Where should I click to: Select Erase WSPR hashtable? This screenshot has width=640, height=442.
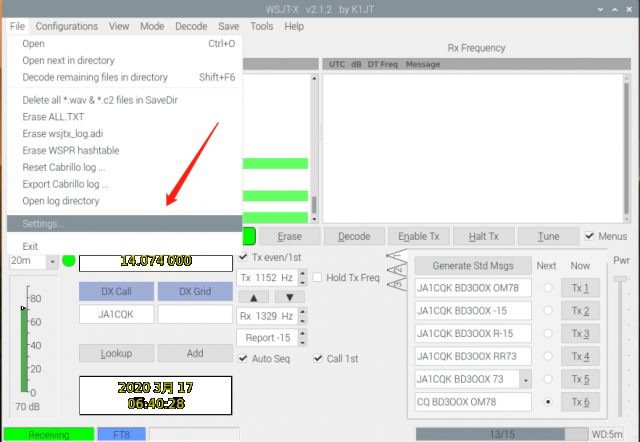124,151
